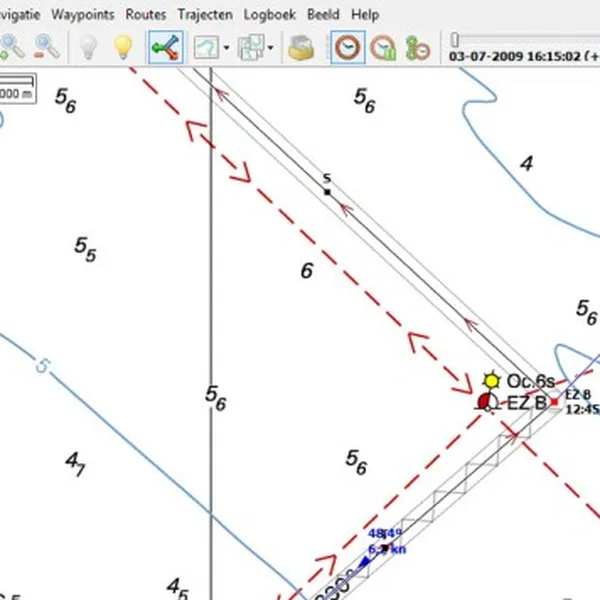Click the chart stack printer icon
The height and width of the screenshot is (600, 600).
pyautogui.click(x=301, y=46)
